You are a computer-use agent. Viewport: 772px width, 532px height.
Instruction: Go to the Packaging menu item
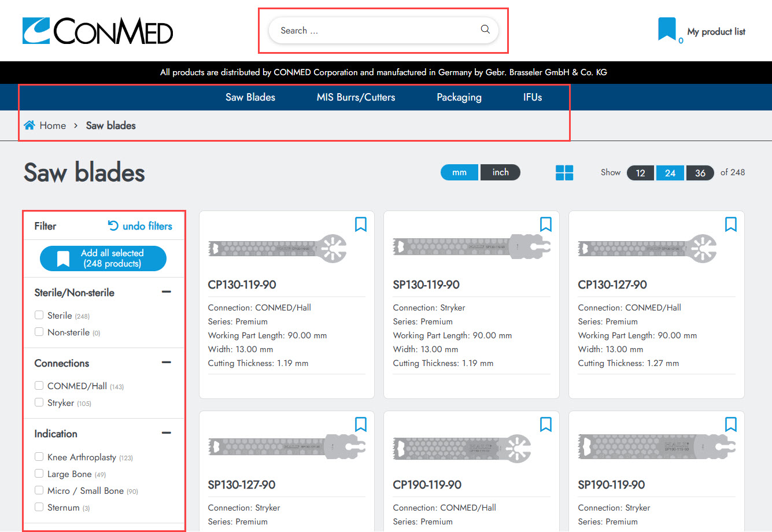click(459, 97)
